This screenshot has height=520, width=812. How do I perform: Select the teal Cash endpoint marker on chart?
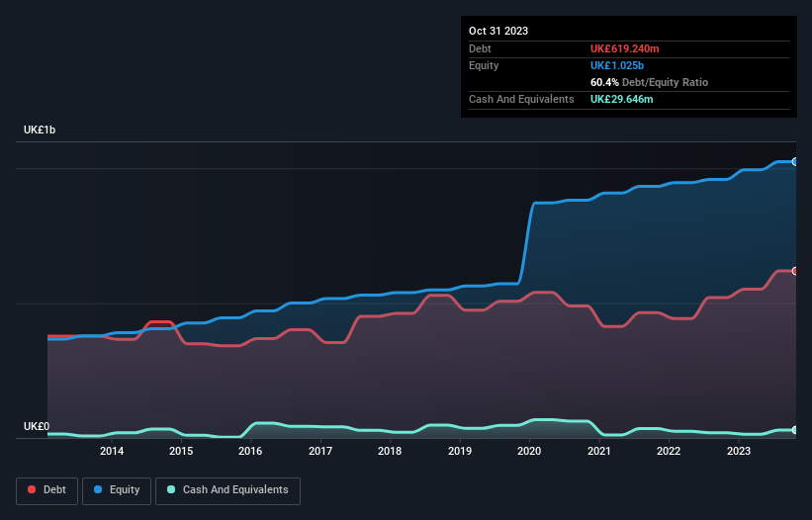[795, 430]
